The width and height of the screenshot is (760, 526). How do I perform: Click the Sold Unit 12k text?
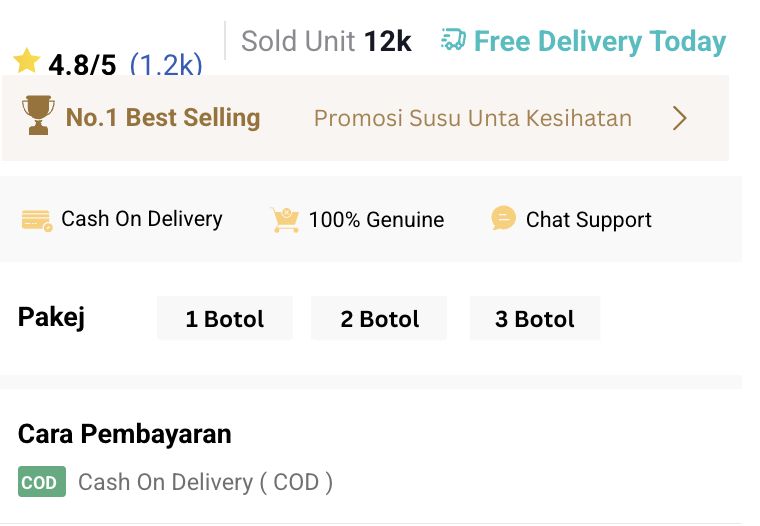coord(326,42)
